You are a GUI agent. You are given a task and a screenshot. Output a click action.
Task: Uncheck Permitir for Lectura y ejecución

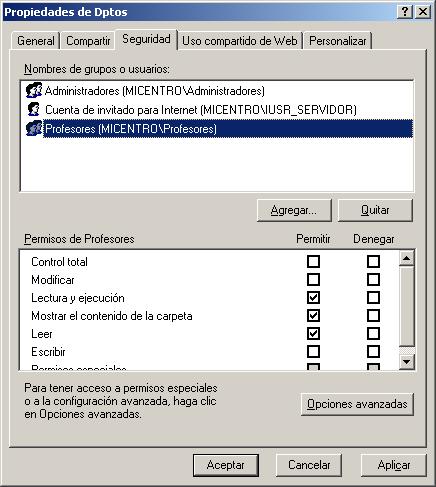point(313,297)
